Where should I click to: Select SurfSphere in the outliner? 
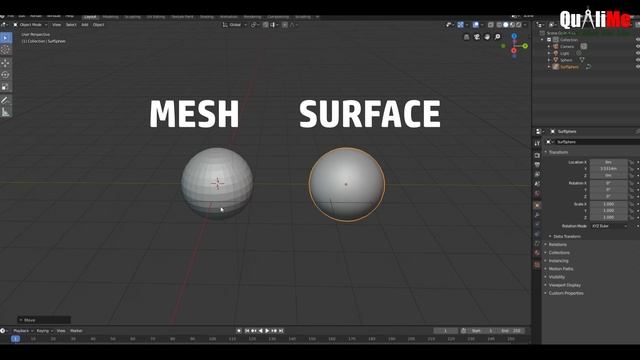pos(569,67)
